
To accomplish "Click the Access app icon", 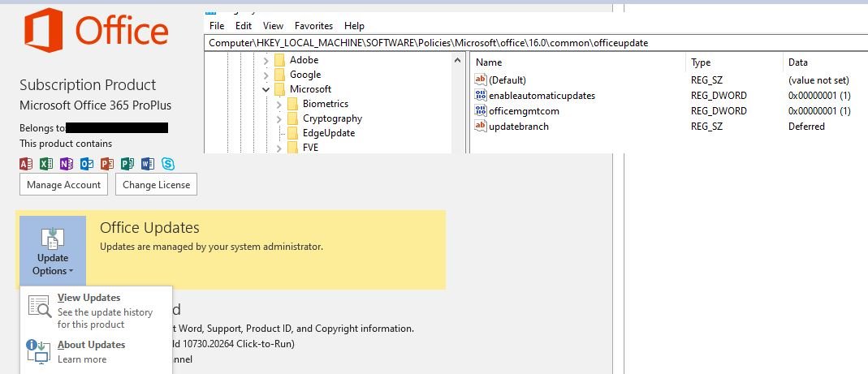I will click(x=26, y=164).
